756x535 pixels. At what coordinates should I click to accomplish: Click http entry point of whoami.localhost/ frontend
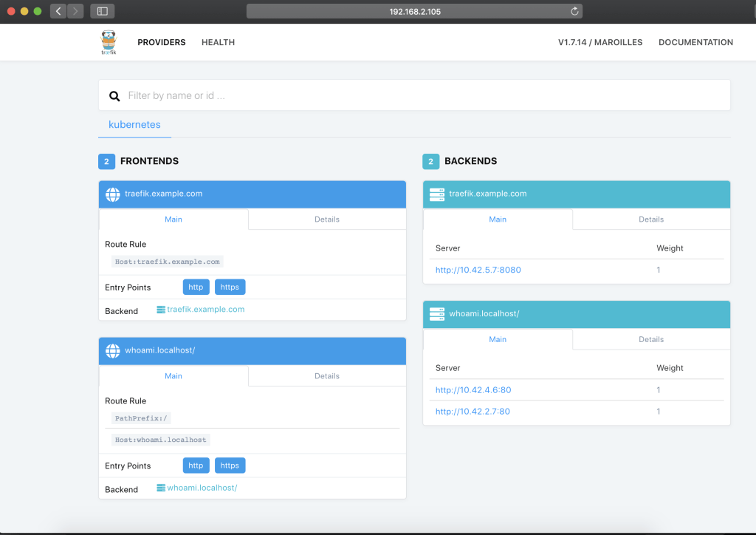pos(196,466)
